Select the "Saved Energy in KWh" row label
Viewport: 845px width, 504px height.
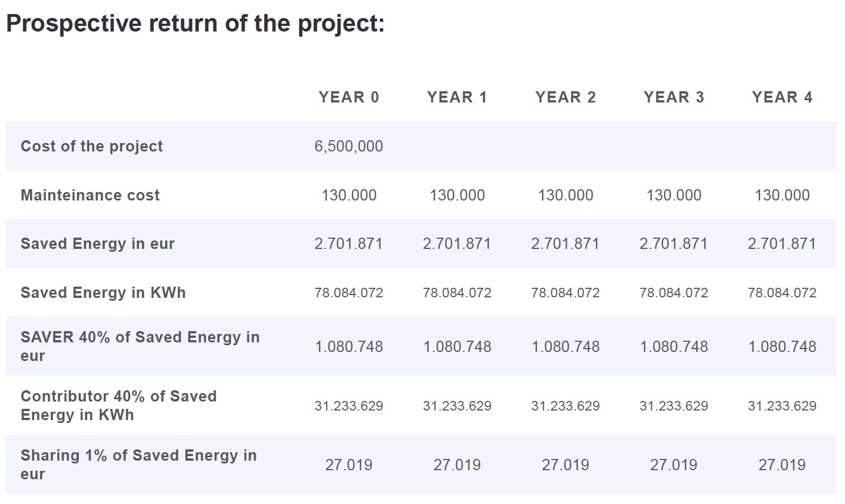(103, 293)
